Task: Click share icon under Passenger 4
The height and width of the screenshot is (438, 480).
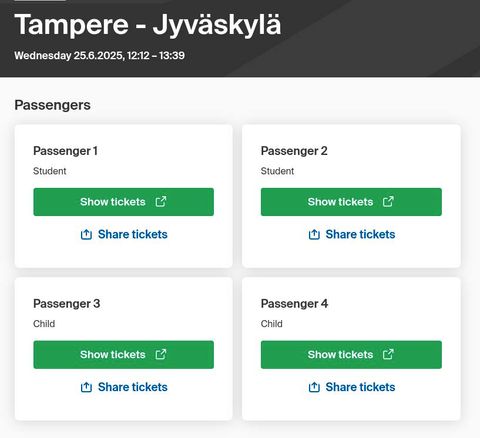Action: point(314,387)
